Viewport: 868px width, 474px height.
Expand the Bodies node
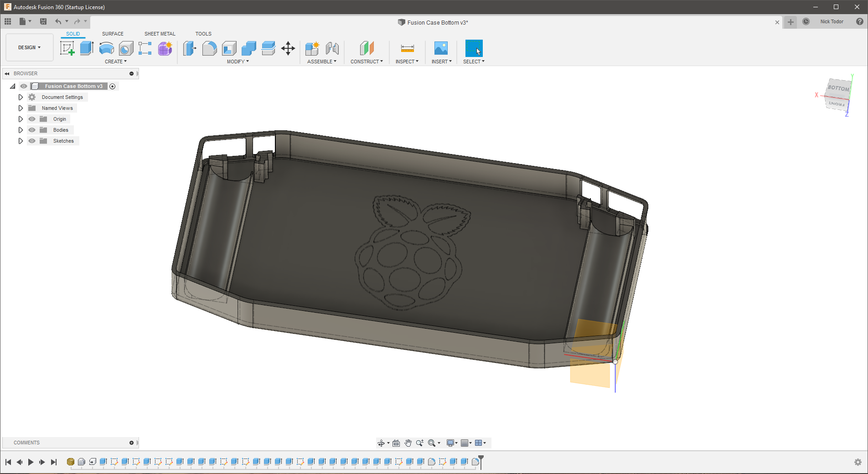[x=21, y=130]
